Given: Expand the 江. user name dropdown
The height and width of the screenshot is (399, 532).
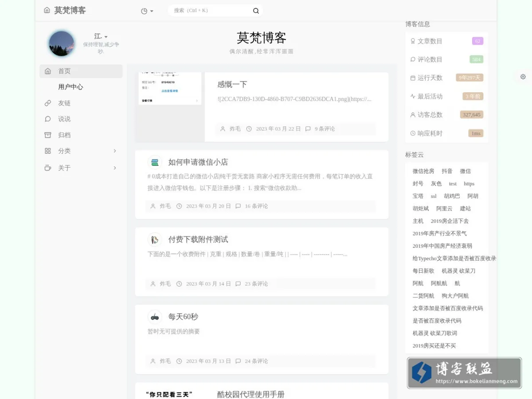Looking at the screenshot, I should pos(101,36).
